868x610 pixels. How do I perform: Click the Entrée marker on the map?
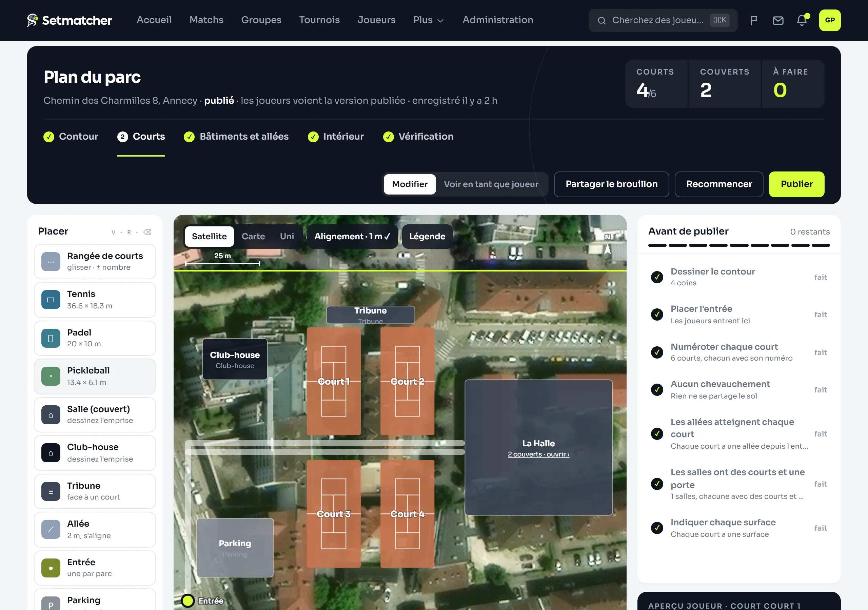[x=188, y=601]
